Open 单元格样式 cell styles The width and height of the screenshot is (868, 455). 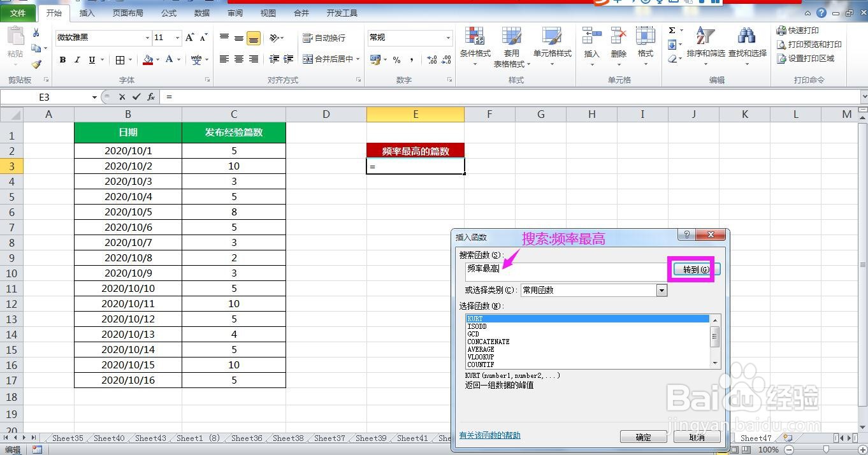(553, 47)
